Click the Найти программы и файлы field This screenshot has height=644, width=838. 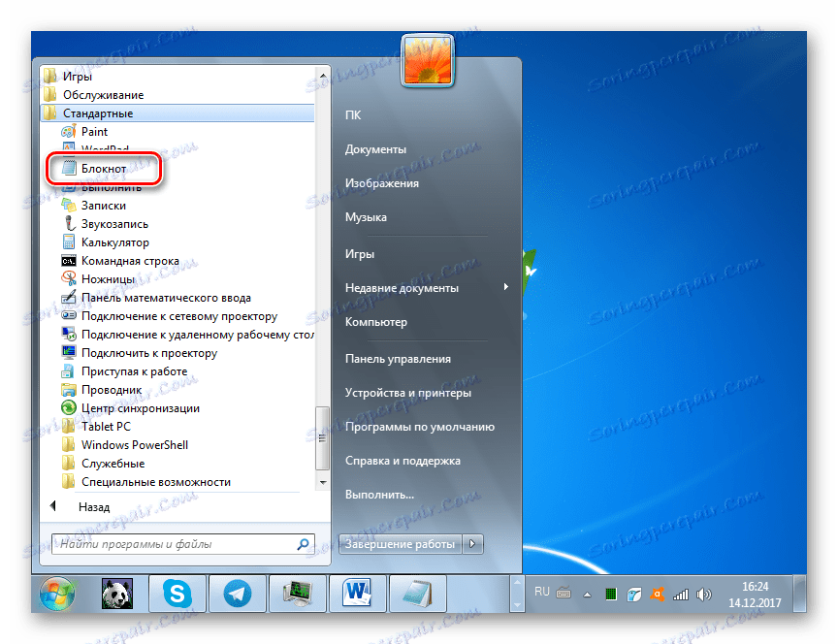[182, 544]
